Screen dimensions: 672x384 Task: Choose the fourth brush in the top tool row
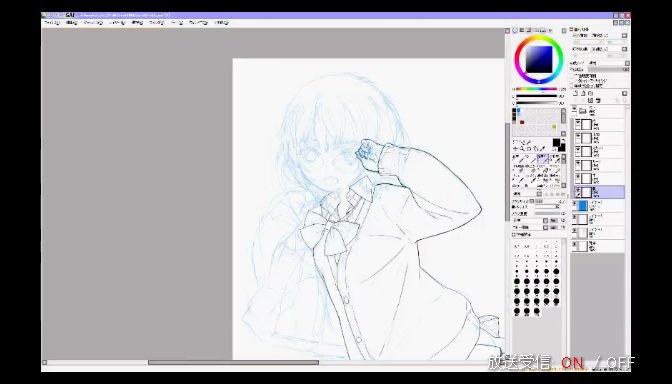pyautogui.click(x=555, y=159)
